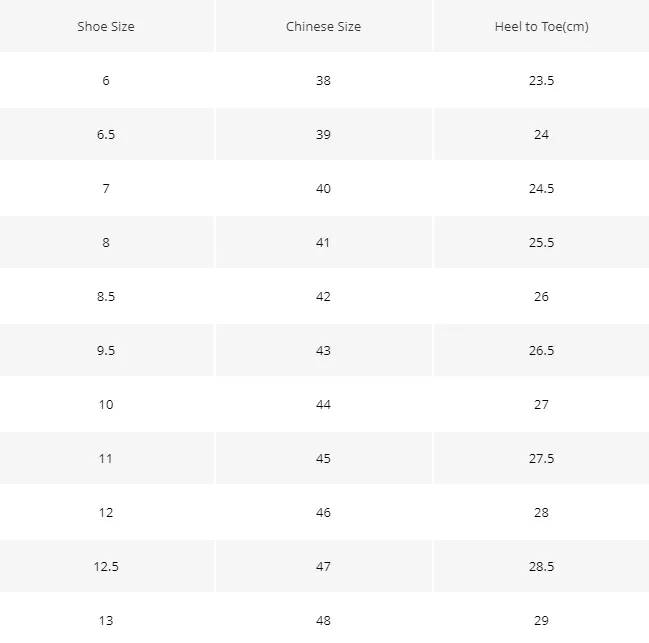This screenshot has height=643, width=649.
Task: Click the 26.5 heel to toe value
Action: pos(541,350)
